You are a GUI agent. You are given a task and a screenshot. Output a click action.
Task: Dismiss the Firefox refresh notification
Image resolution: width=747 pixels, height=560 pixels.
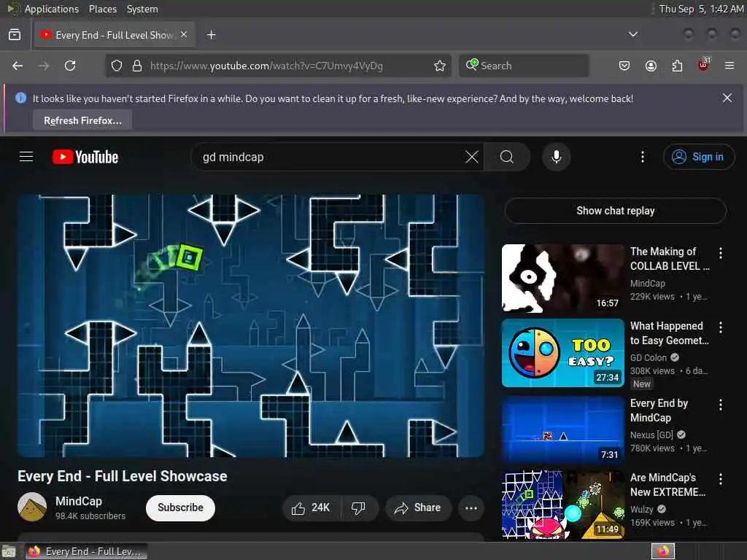pos(727,98)
